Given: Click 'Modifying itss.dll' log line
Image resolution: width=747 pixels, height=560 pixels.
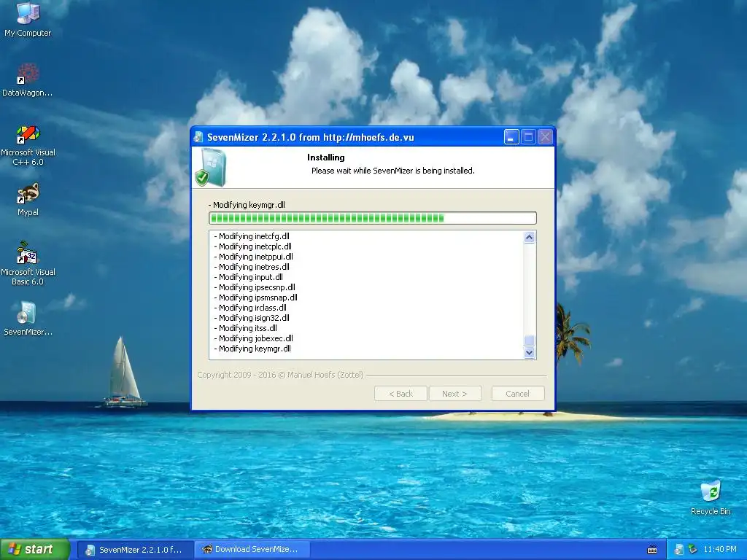Looking at the screenshot, I should [x=245, y=328].
